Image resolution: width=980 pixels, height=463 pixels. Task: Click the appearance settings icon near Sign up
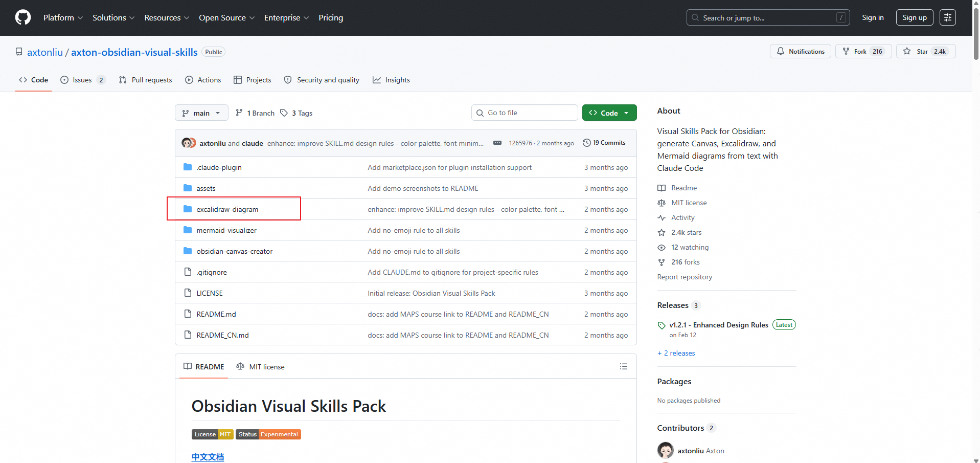tap(948, 17)
